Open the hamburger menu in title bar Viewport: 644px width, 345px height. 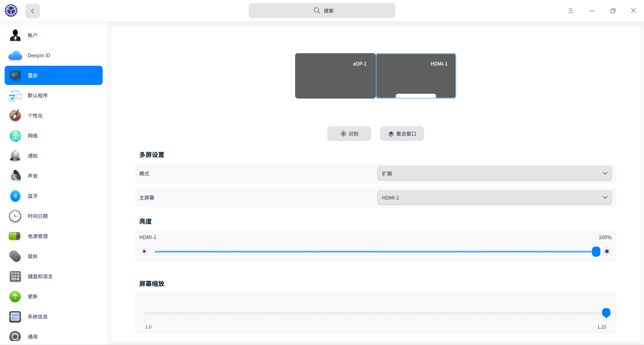click(571, 11)
